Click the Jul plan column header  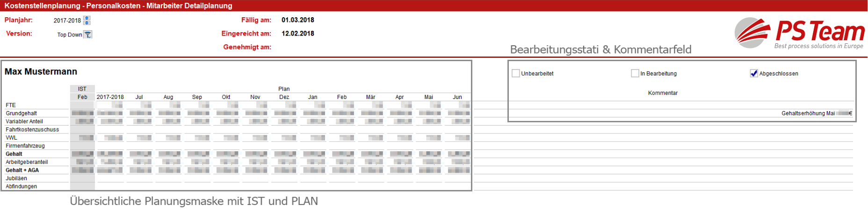coord(139,97)
